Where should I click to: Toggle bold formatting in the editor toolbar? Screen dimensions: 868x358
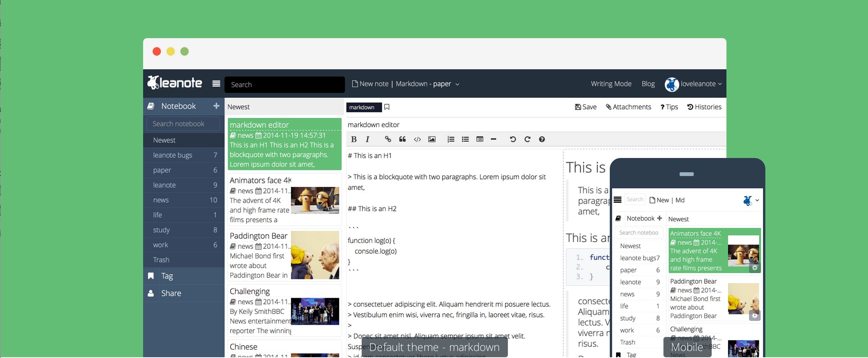coord(353,139)
